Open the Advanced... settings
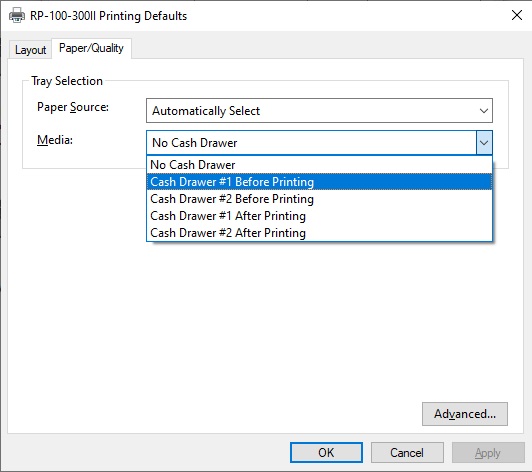The width and height of the screenshot is (532, 472). (465, 414)
